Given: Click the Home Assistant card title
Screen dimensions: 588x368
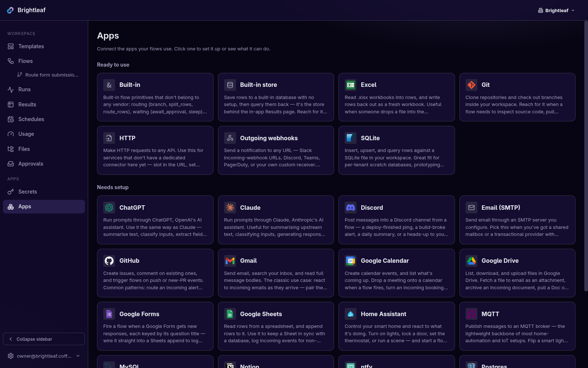Looking at the screenshot, I should (383, 314).
